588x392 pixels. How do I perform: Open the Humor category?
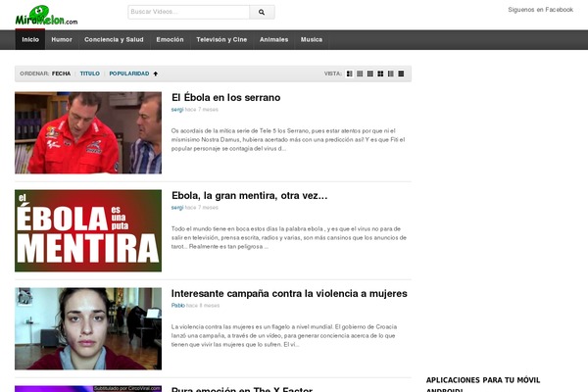coord(62,40)
